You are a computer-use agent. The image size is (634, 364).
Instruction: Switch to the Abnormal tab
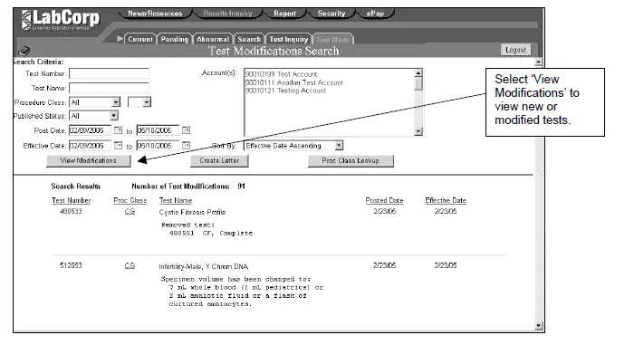tap(213, 39)
